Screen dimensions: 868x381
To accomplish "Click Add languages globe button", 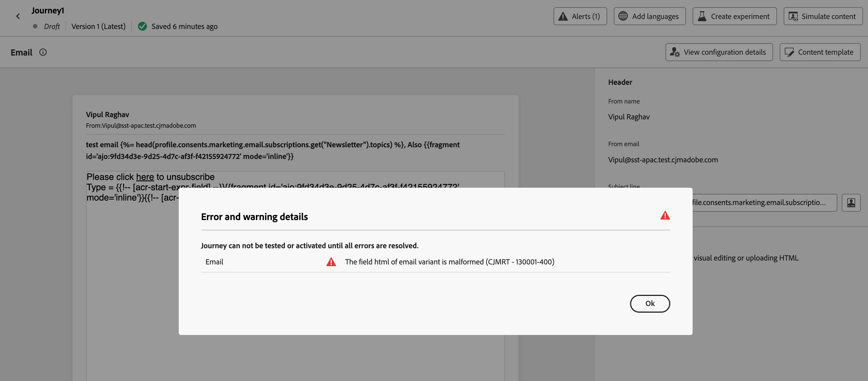I will pos(649,16).
